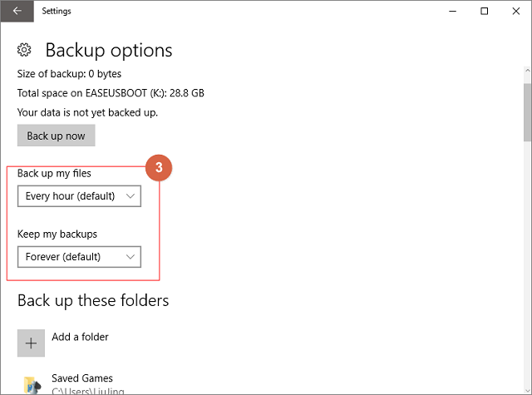Screen dimensions: 532x395
Task: Click the Keep my backups label
Action: click(x=57, y=235)
